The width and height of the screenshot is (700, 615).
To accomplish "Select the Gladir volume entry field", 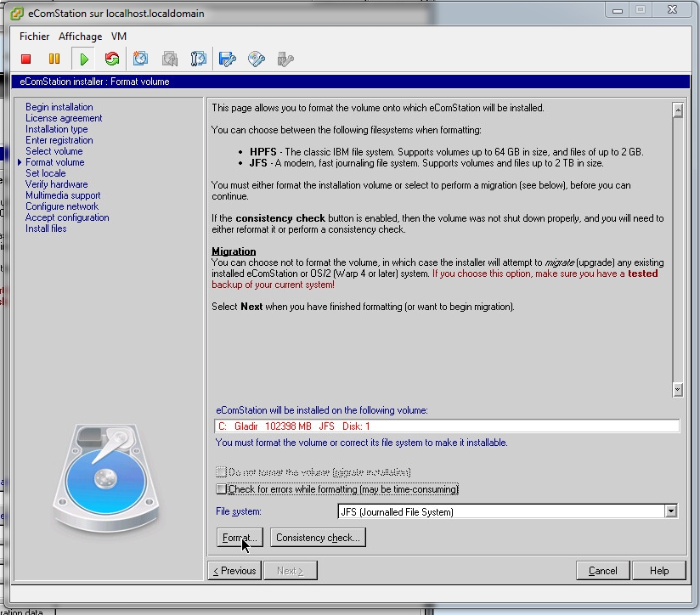I will [447, 426].
